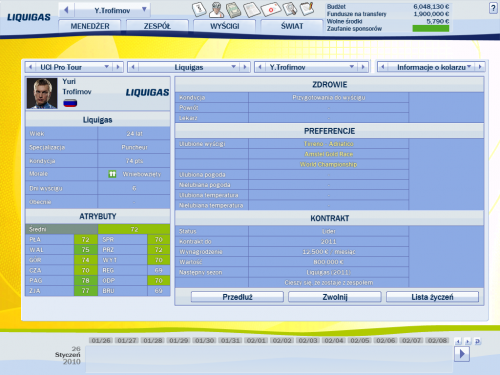Viewport: 500px width, 375px height.
Task: Click the first document icon in the top toolbar
Action: coord(199,9)
